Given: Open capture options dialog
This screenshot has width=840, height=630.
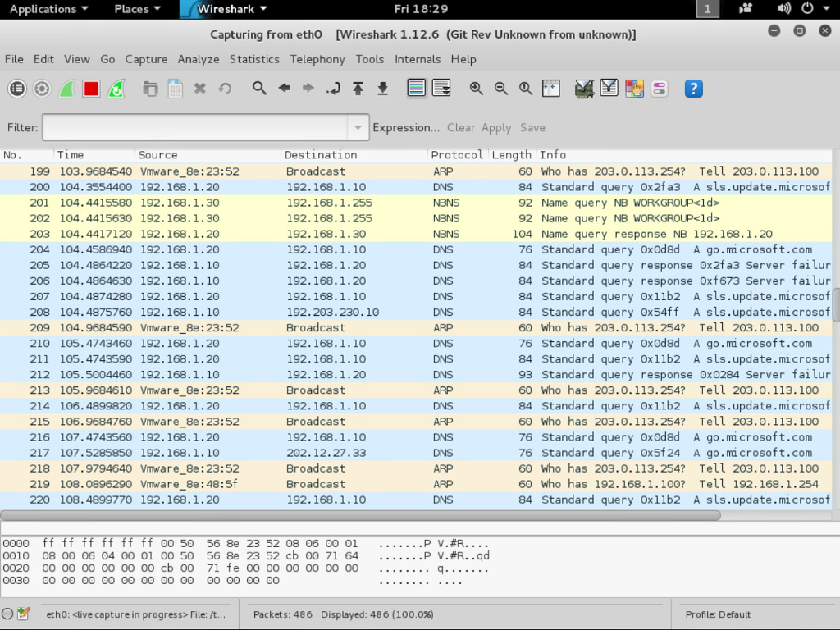Looking at the screenshot, I should 41,88.
